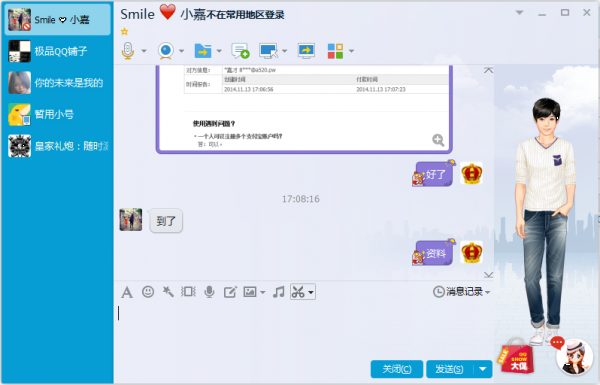Open voice call options dropdown arrow

144,51
